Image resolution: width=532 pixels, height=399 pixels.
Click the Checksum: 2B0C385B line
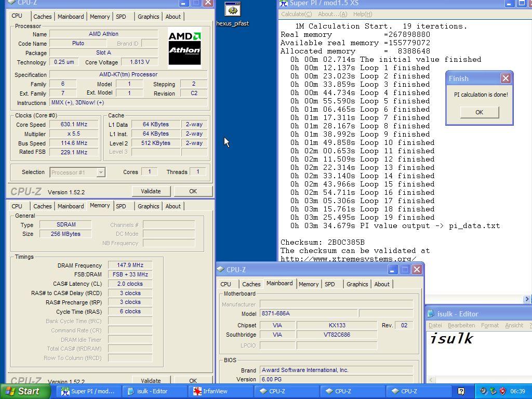click(x=322, y=242)
